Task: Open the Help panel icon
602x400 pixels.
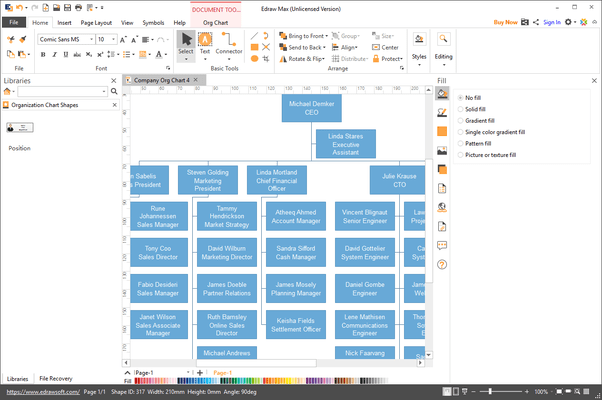Action: point(442,264)
